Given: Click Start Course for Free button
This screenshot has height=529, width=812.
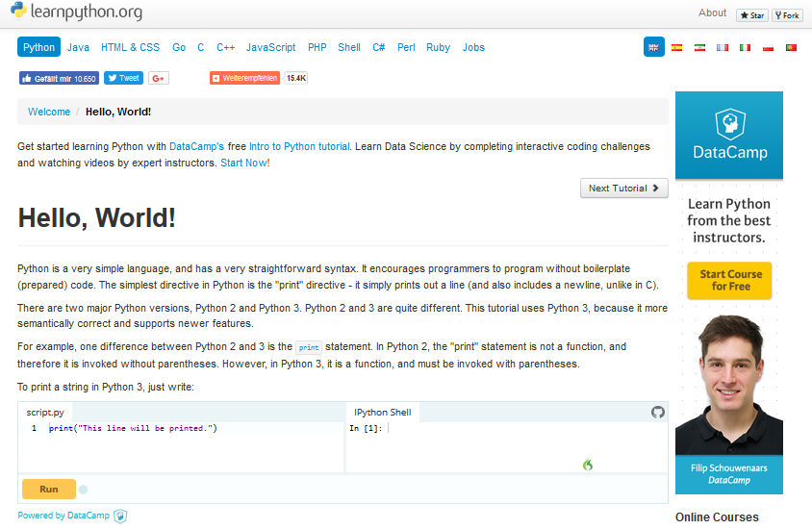Looking at the screenshot, I should coord(729,280).
